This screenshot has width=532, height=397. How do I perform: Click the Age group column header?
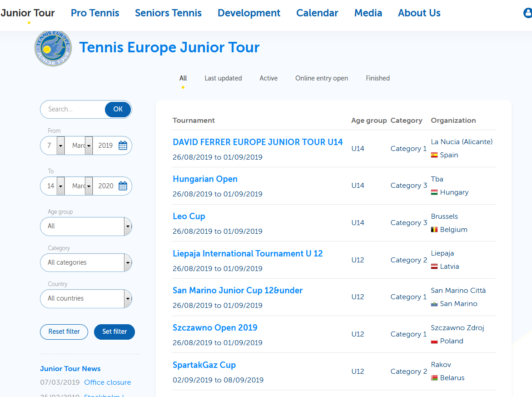point(369,121)
